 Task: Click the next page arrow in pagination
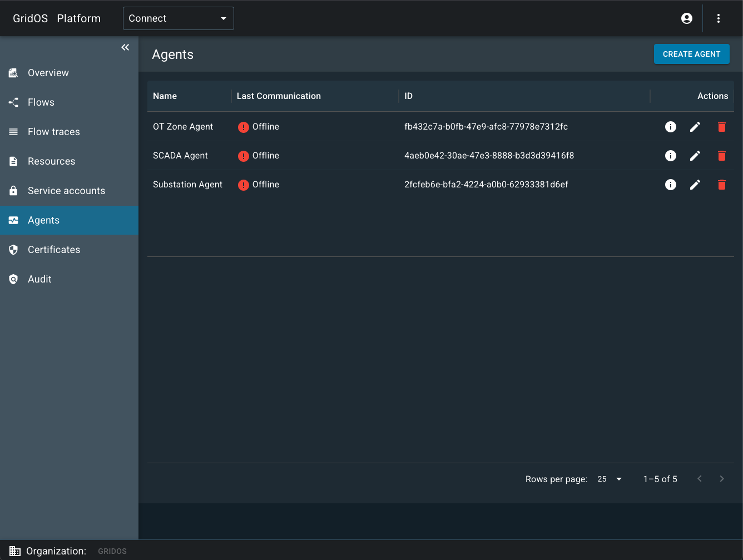point(722,478)
